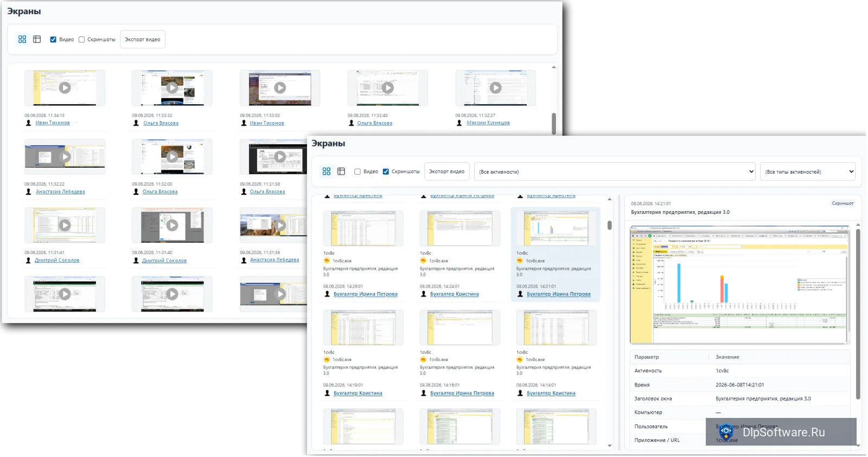
Task: Open Бухгалтер Ирина Петрова link on the 14:26:01 card
Action: 366,294
